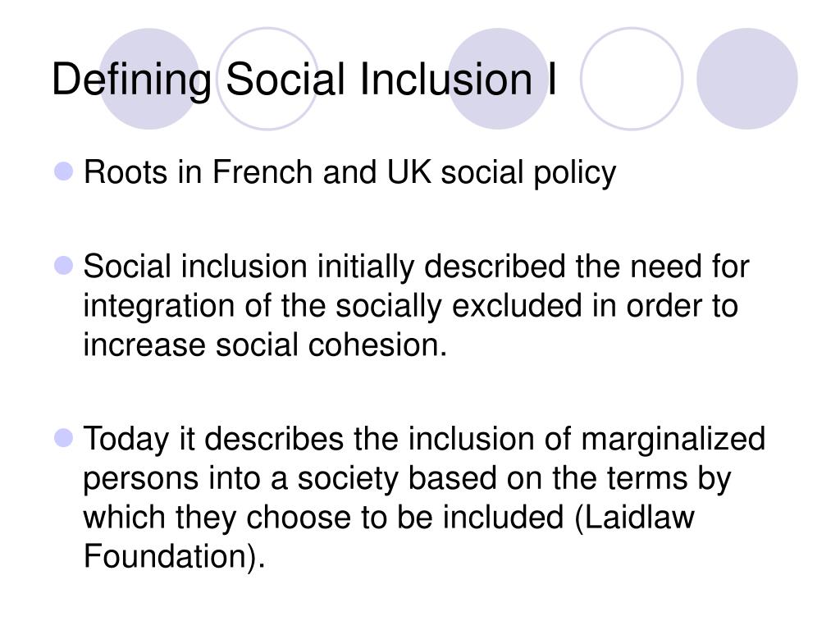The image size is (840, 630).
Task: Click the title "Defining Social Inclusion I"
Action: pos(304,80)
